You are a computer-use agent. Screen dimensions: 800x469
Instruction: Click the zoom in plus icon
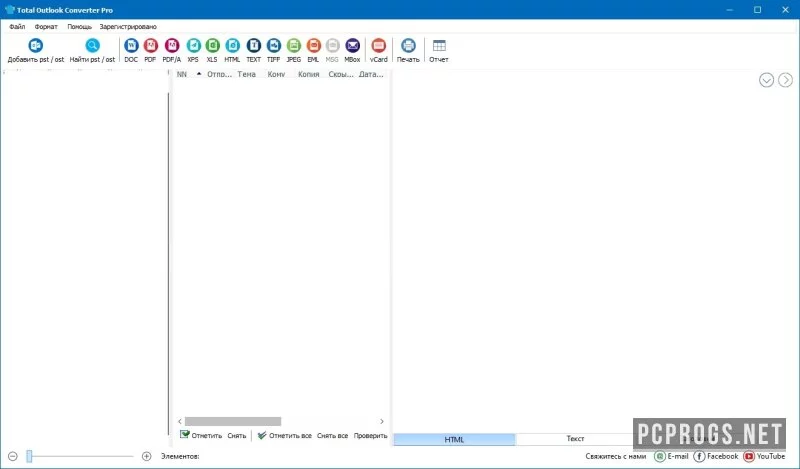point(146,456)
